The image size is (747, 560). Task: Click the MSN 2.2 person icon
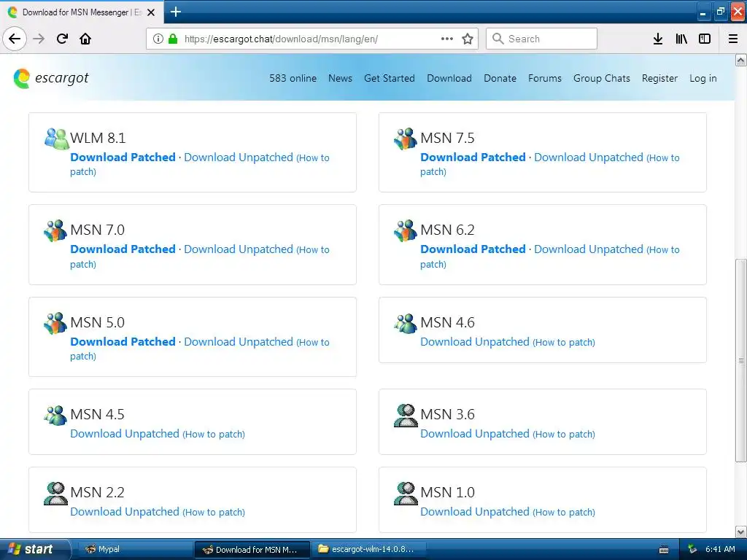55,494
